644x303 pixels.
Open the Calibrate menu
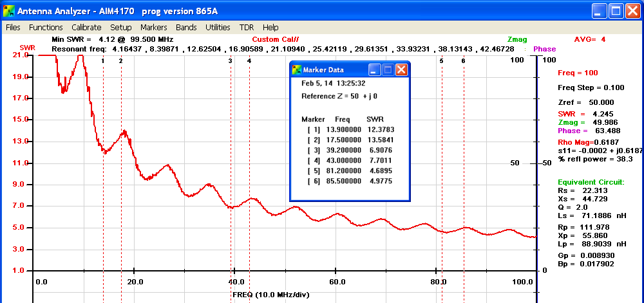pos(86,28)
